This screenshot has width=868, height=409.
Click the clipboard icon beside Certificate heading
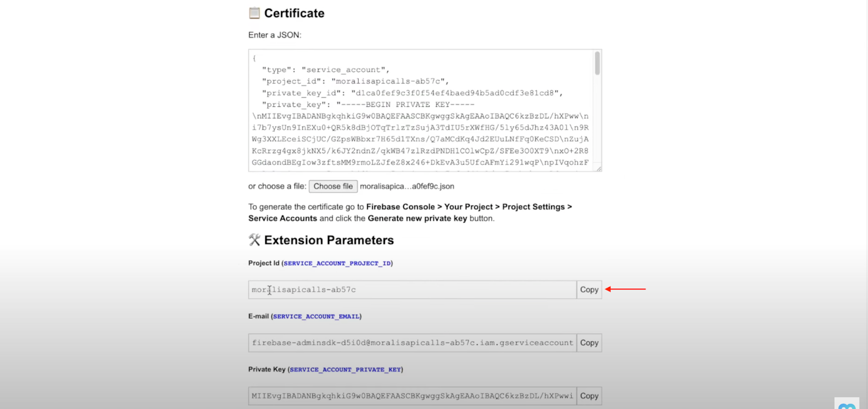(x=253, y=12)
